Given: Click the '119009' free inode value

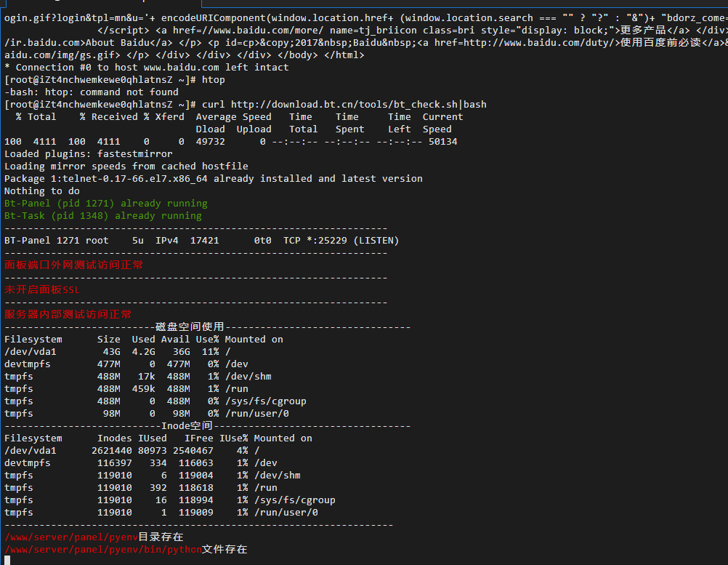Looking at the screenshot, I should click(x=196, y=513).
